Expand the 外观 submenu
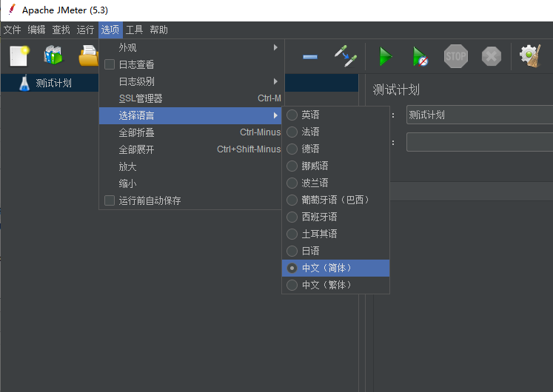 190,47
